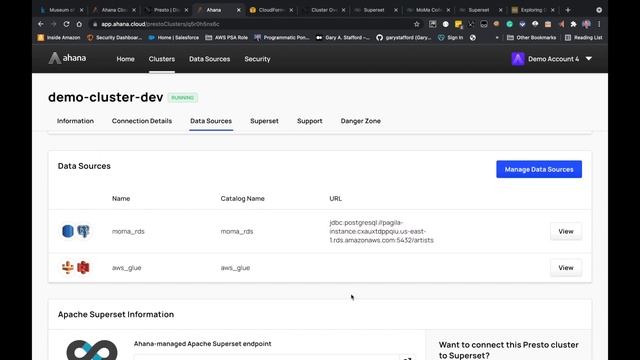This screenshot has width=640, height=360.
Task: Switch to the Connection Details tab
Action: tap(142, 121)
